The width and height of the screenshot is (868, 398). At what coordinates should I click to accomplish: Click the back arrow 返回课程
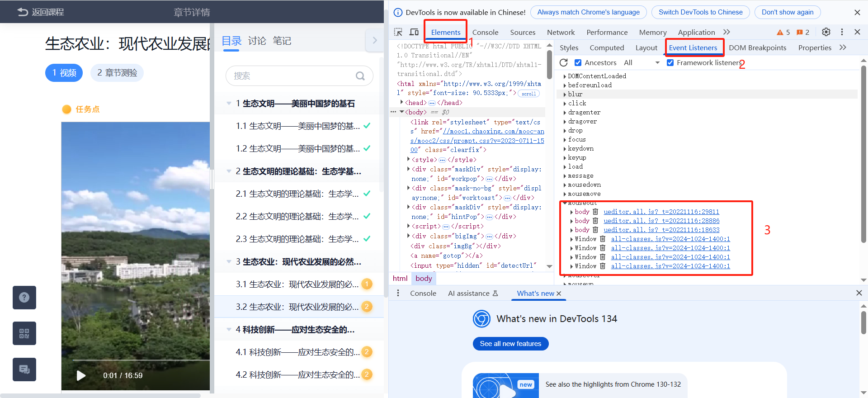pyautogui.click(x=41, y=12)
